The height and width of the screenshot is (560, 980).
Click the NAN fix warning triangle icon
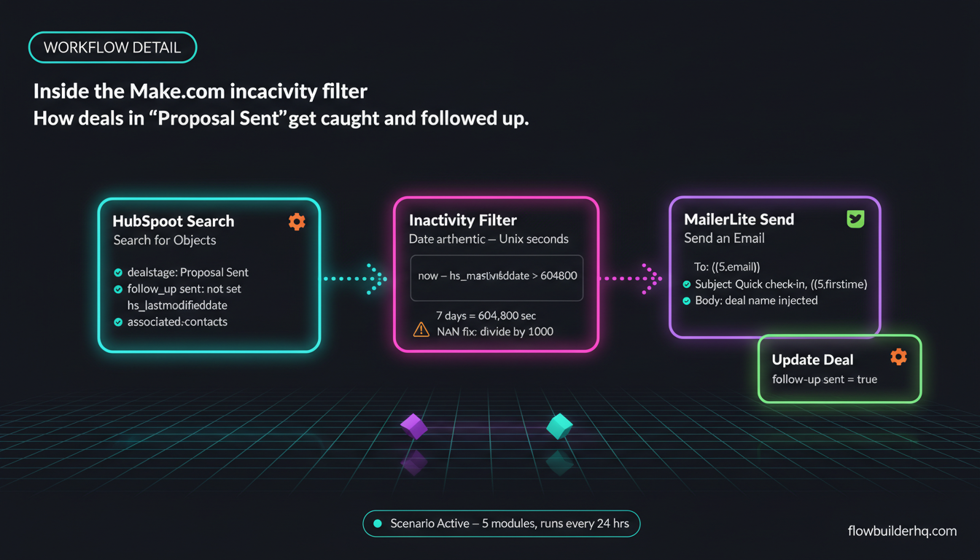(421, 330)
